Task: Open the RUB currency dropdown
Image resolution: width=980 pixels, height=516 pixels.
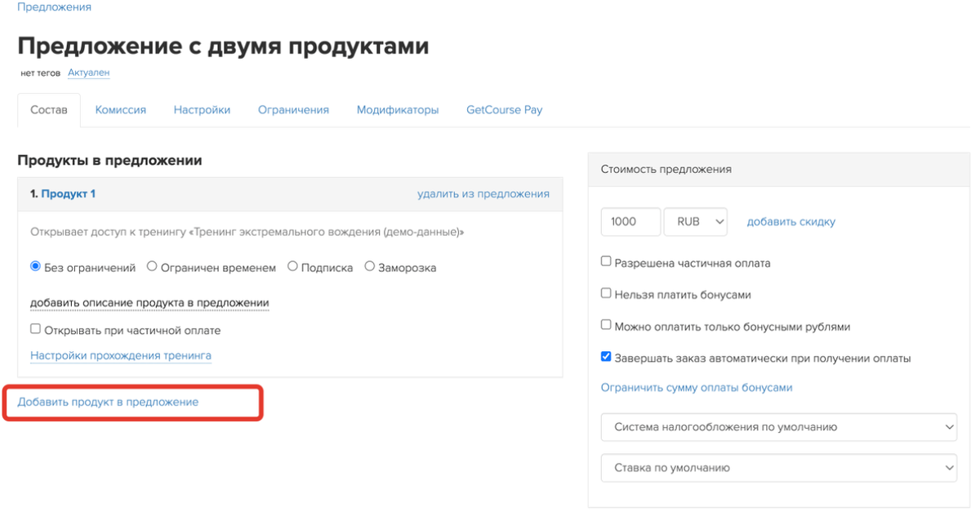Action: click(x=696, y=222)
